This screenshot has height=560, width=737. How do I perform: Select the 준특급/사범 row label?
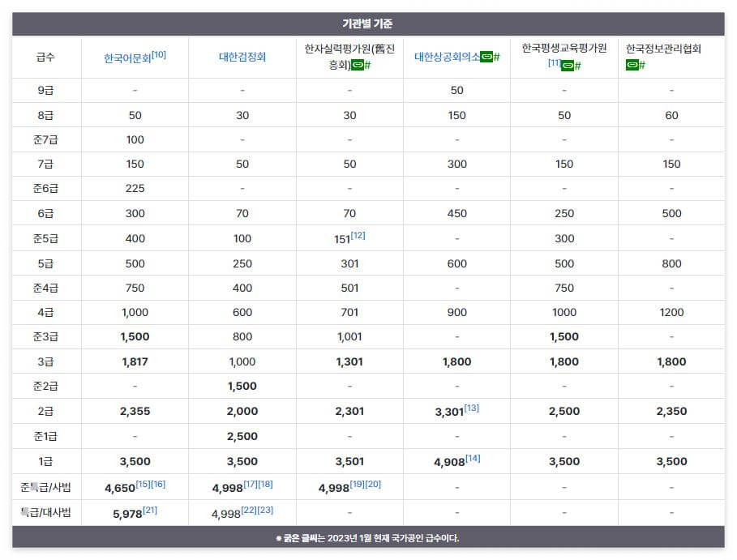pyautogui.click(x=45, y=488)
